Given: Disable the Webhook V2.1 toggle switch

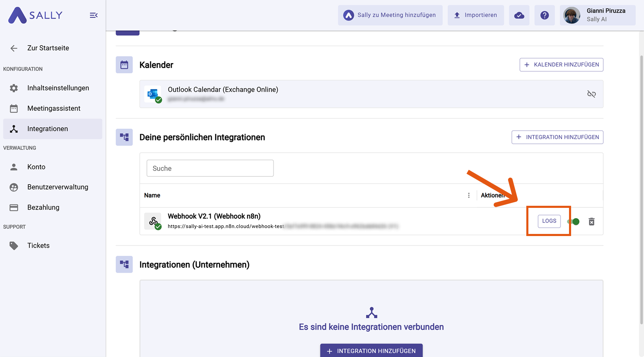Looking at the screenshot, I should coord(574,222).
